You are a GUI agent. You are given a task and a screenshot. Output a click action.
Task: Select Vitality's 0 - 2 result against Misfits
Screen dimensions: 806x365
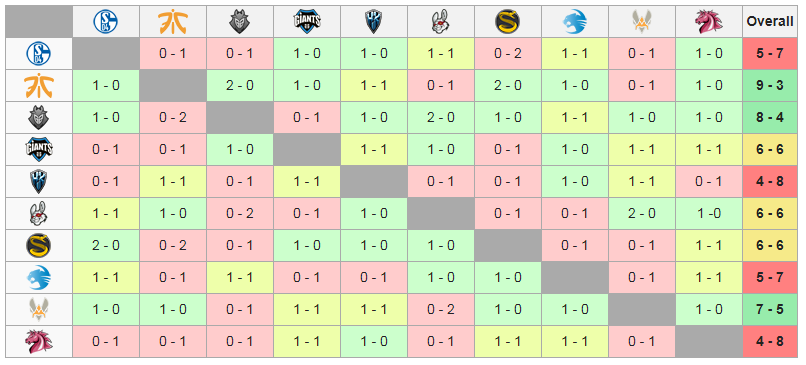[441, 309]
